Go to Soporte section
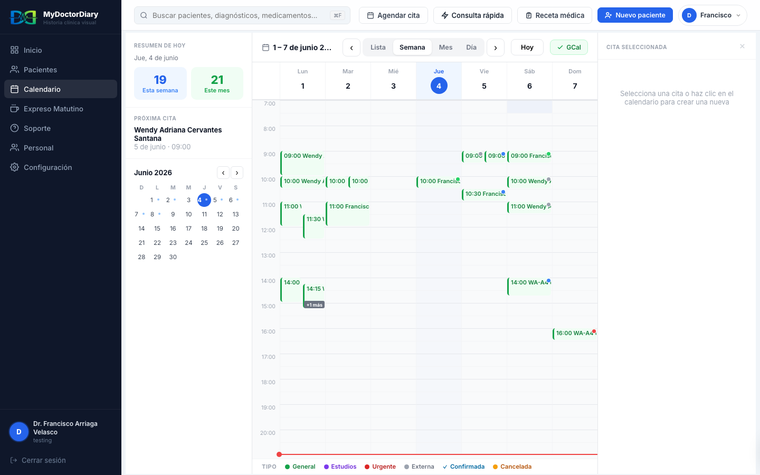This screenshot has height=475, width=760. tap(61, 128)
